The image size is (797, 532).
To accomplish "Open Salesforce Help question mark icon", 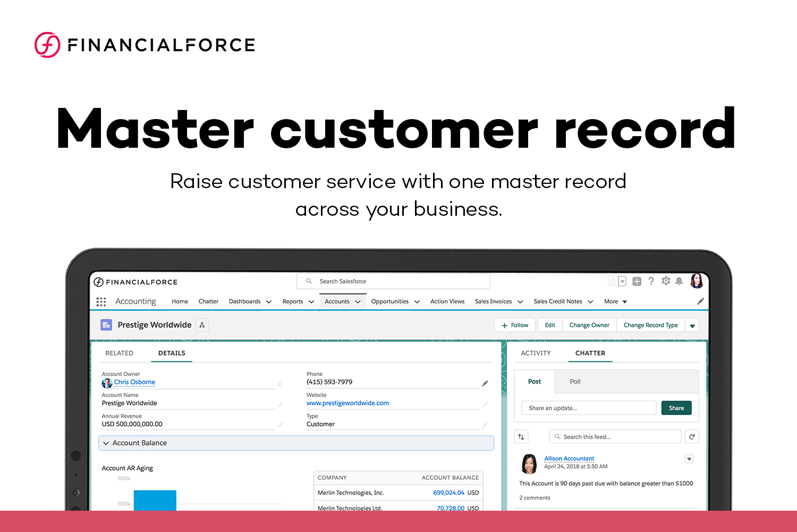I will pos(651,281).
